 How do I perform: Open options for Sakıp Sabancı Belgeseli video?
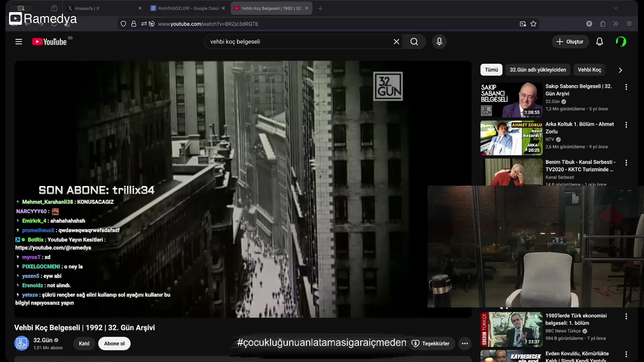pos(626,87)
